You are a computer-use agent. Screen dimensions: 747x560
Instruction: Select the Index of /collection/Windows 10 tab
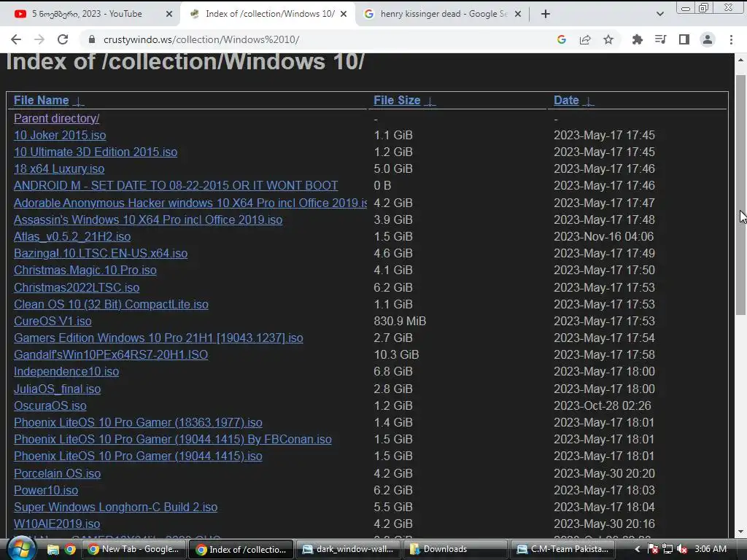point(268,14)
